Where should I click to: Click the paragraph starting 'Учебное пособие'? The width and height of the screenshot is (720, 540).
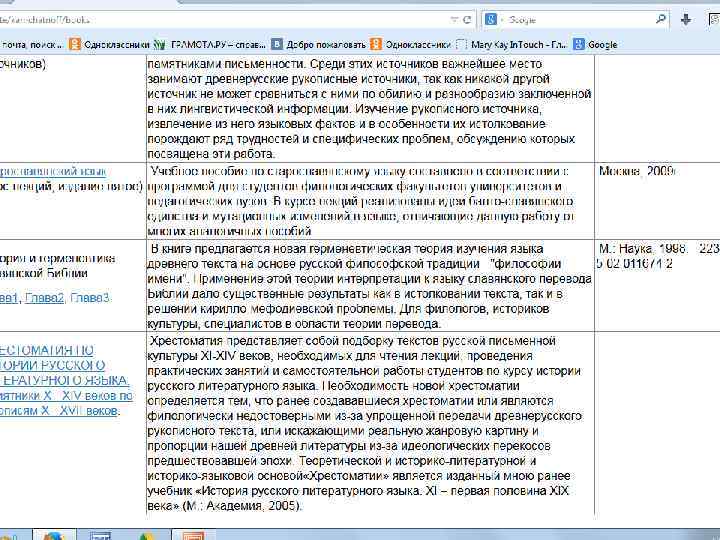tap(361, 201)
